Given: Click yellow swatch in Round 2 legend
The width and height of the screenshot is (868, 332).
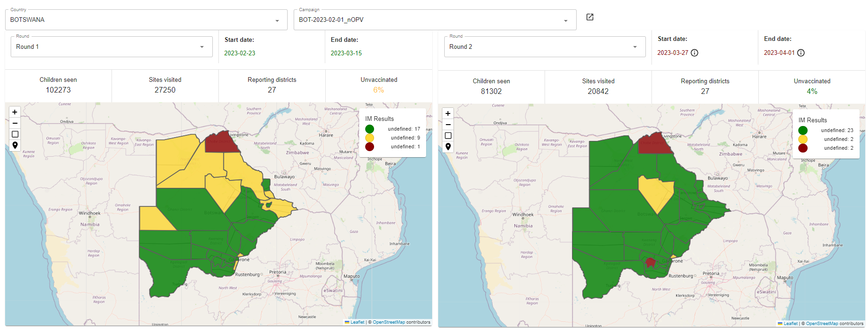Looking at the screenshot, I should (x=803, y=139).
